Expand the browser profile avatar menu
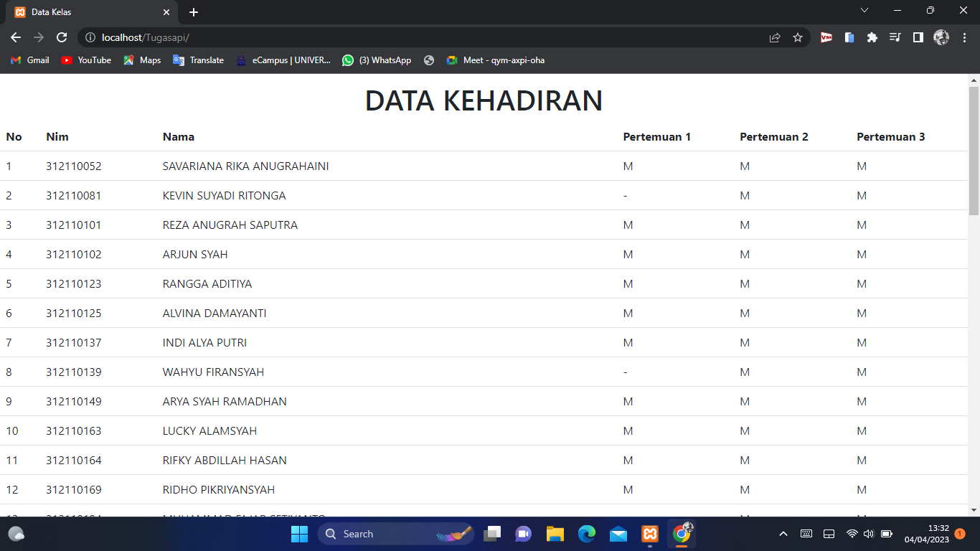The width and height of the screenshot is (980, 551). point(941,37)
